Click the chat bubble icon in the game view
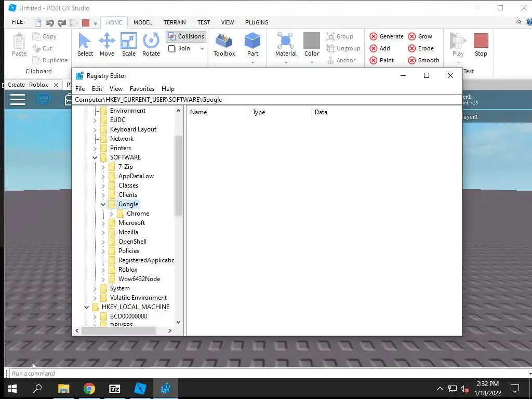Screen dimensions: 532x399 (x=44, y=99)
